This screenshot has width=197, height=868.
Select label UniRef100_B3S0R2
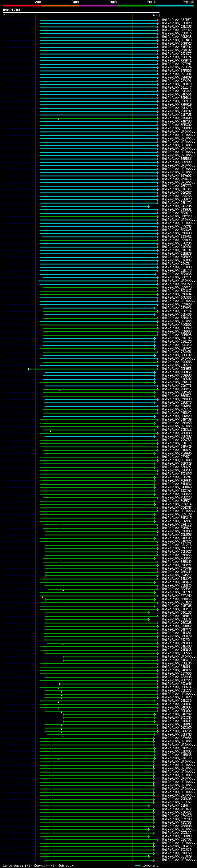coord(177,236)
